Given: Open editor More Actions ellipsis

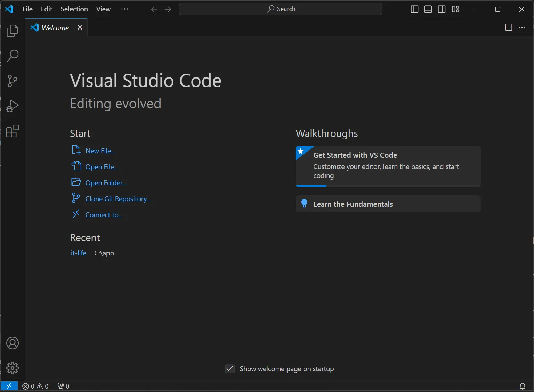Looking at the screenshot, I should [x=522, y=27].
